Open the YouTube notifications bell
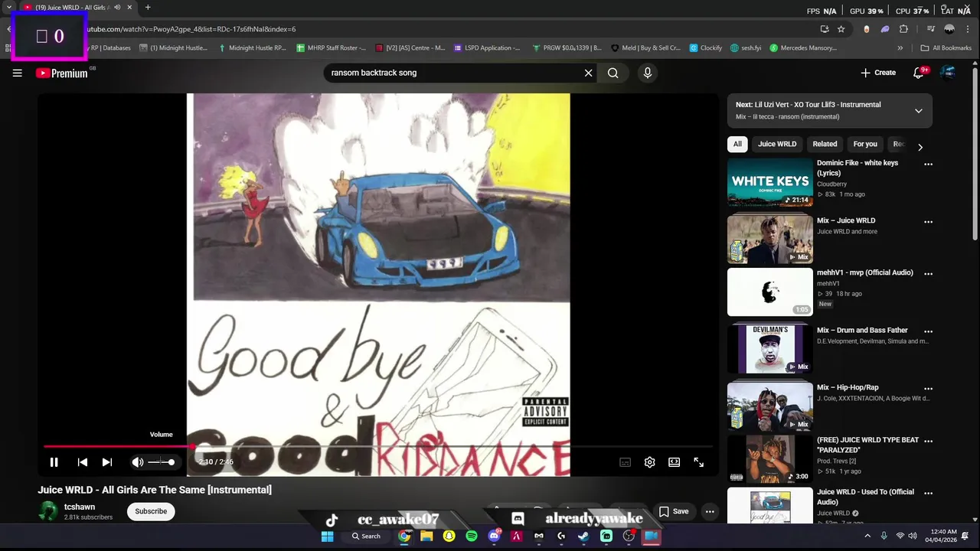 click(x=919, y=73)
